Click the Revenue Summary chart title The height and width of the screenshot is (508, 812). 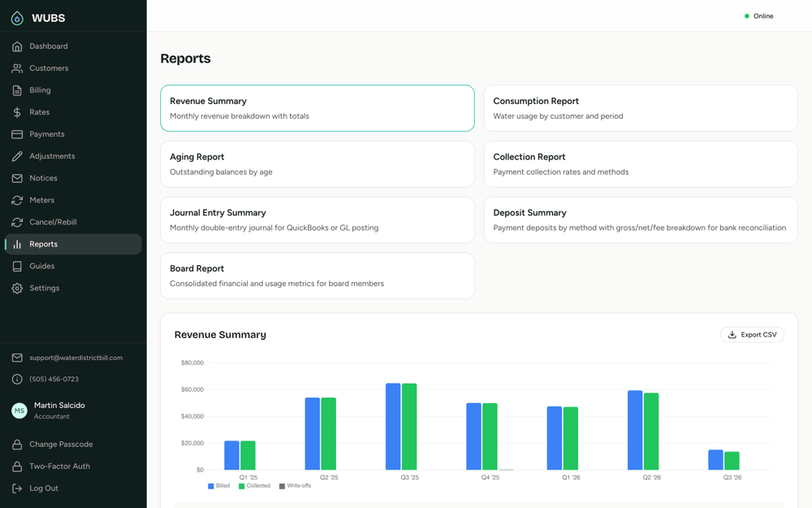pyautogui.click(x=220, y=335)
